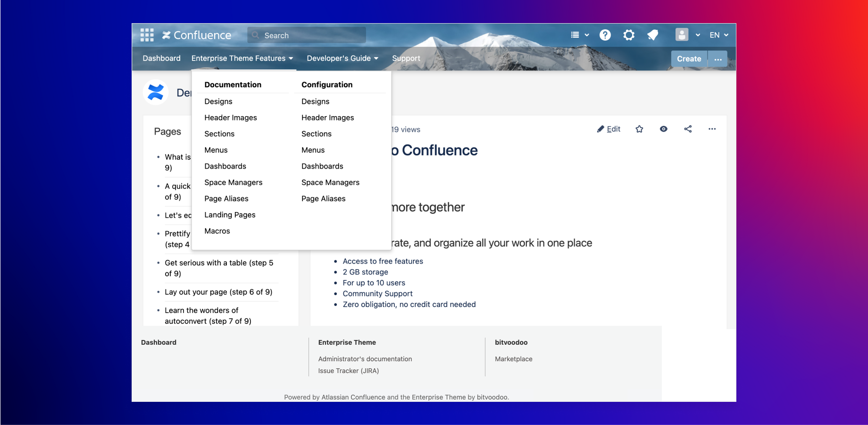The height and width of the screenshot is (425, 868).
Task: Click the Dashboard footer link
Action: point(159,342)
